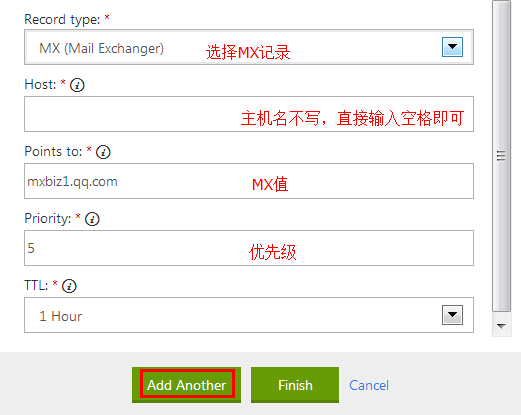Viewport: 521px width, 415px height.
Task: Click the 1 Hour TTL selection text
Action: pos(61,316)
